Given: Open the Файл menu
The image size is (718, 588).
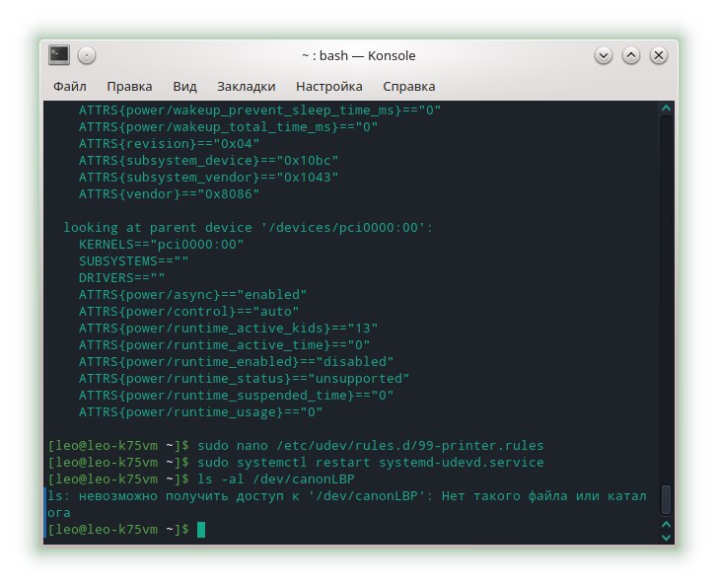Looking at the screenshot, I should (70, 86).
